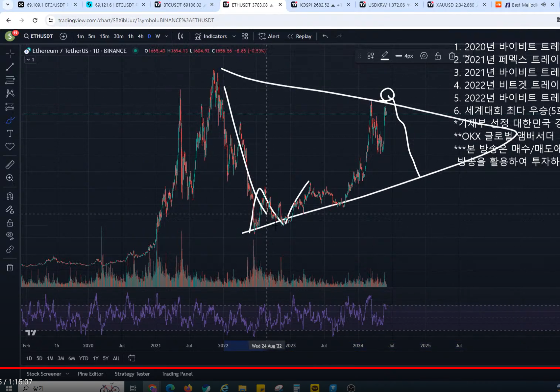Open the go to date calendar

[132, 358]
